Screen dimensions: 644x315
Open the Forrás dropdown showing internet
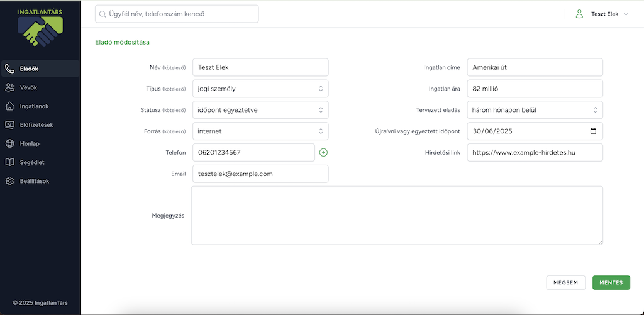coord(260,131)
